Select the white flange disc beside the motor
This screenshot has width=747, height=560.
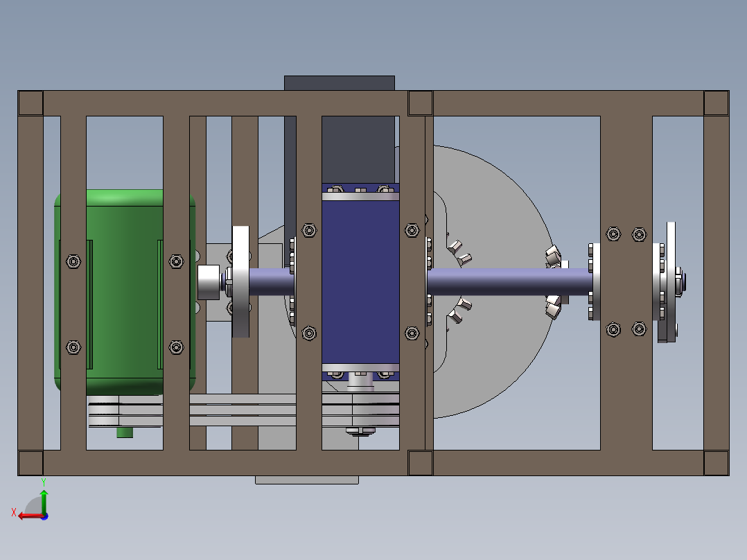(240, 281)
